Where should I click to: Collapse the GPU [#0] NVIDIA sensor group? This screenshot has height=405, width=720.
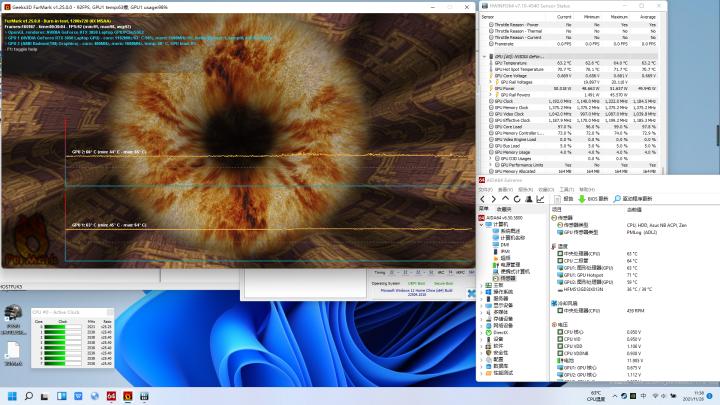point(483,55)
